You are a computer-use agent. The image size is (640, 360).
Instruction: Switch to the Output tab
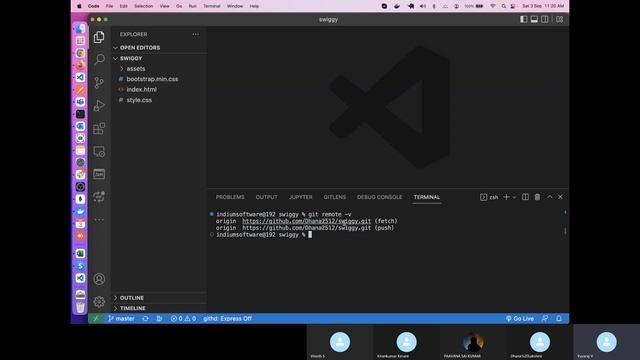267,197
